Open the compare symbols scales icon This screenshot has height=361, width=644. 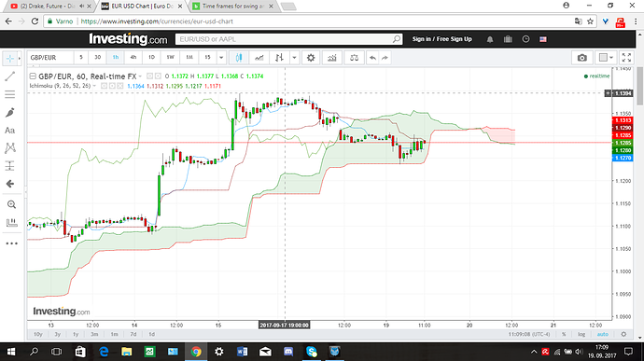(354, 58)
